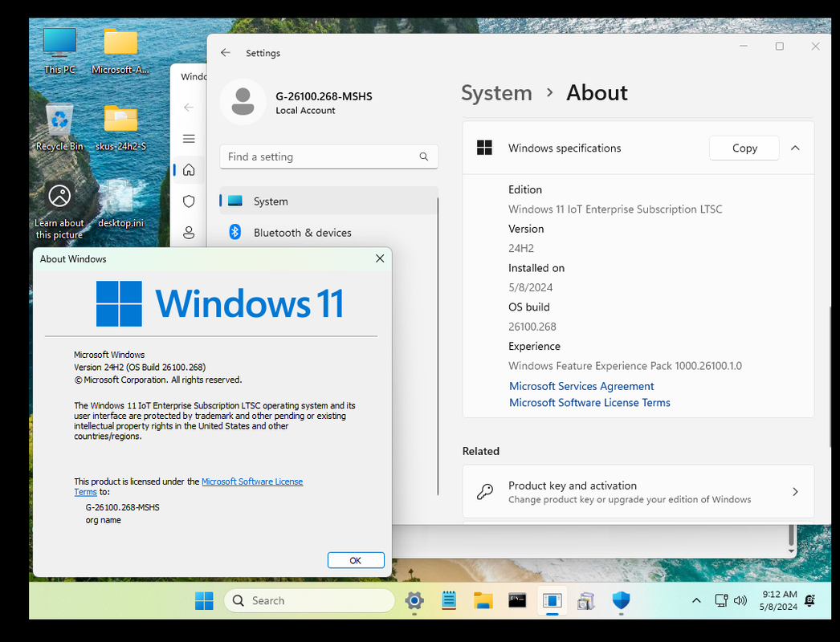The image size is (840, 642).
Task: Collapse the Windows specifications section
Action: pyautogui.click(x=795, y=148)
